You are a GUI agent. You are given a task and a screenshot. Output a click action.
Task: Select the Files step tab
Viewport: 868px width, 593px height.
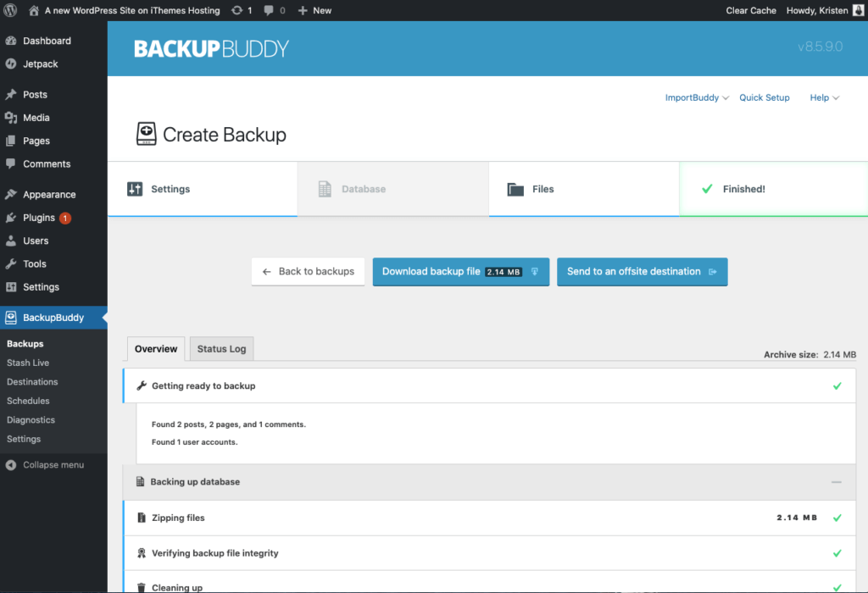584,189
